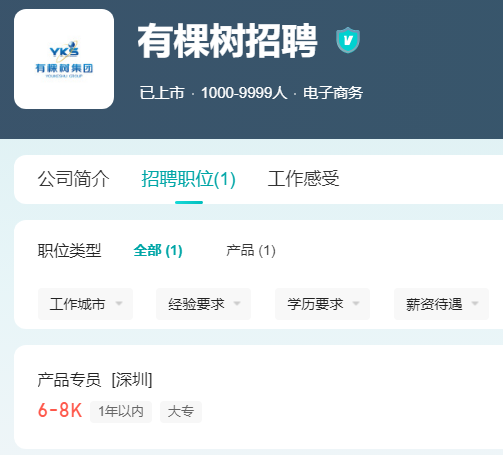Filter job type by 产品 (1)
The height and width of the screenshot is (455, 503).
point(251,251)
